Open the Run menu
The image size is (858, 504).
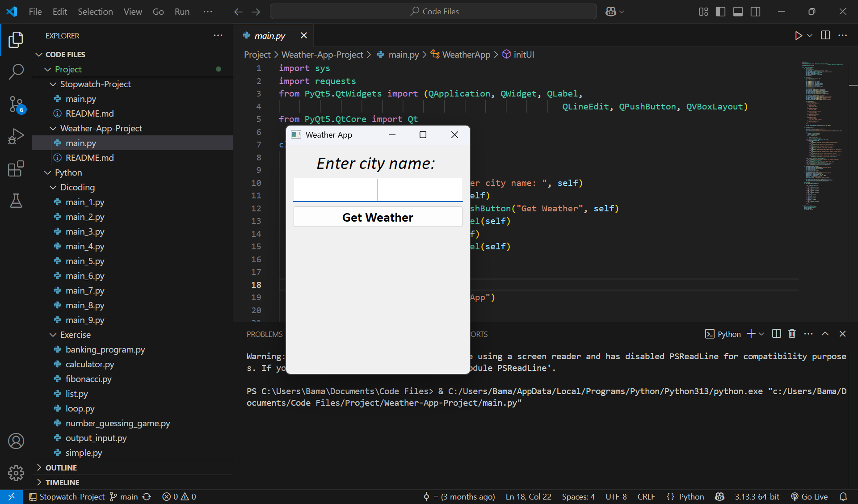click(x=182, y=12)
